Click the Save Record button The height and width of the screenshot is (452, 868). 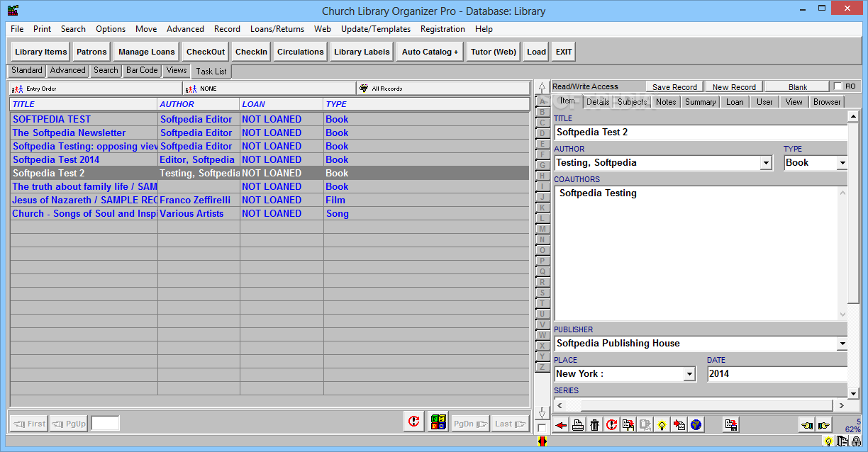[674, 86]
